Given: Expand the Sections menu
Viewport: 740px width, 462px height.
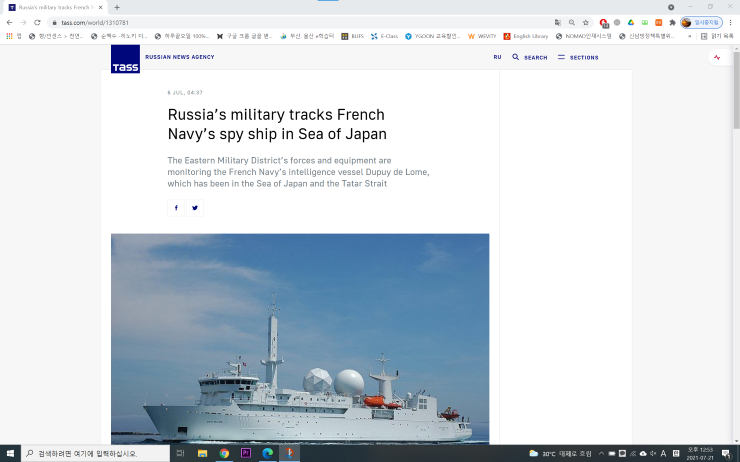Looking at the screenshot, I should 578,57.
